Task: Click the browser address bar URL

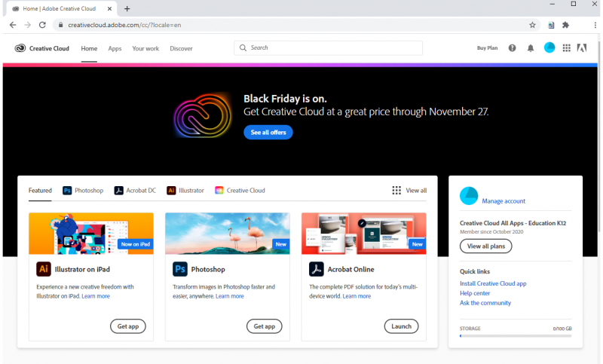Action: 124,25
